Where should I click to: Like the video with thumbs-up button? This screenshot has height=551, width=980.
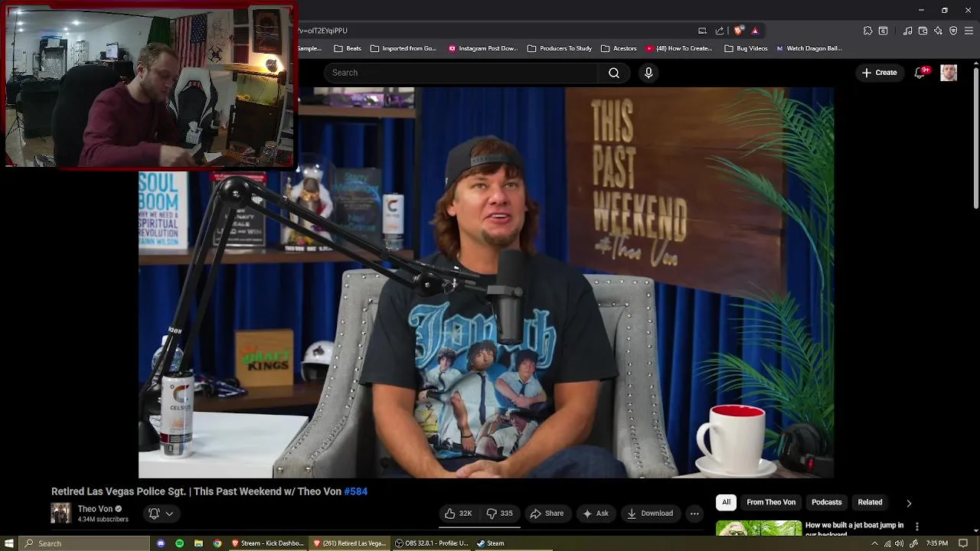[x=459, y=514]
